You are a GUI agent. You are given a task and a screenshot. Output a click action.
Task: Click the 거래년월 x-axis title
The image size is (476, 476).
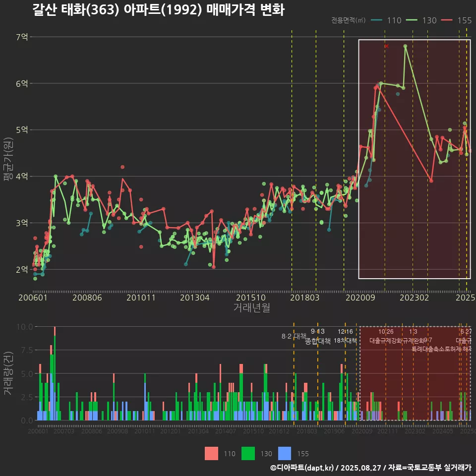coord(251,307)
